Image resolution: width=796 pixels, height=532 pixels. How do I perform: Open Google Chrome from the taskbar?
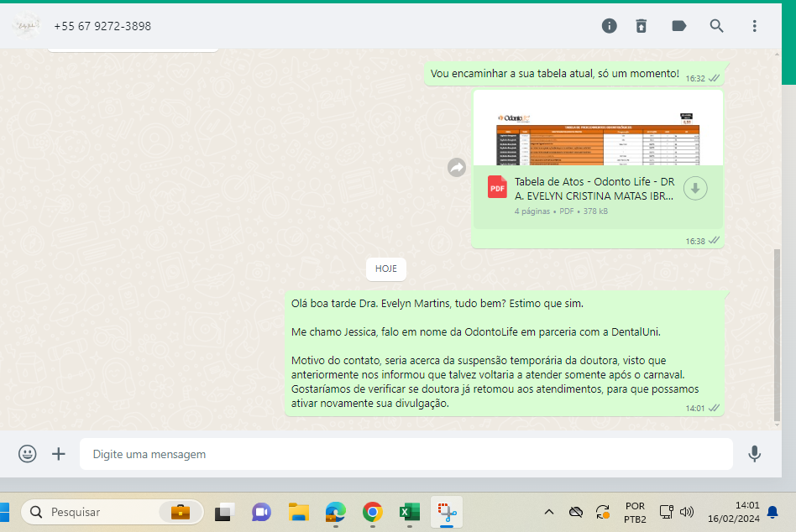(x=373, y=512)
